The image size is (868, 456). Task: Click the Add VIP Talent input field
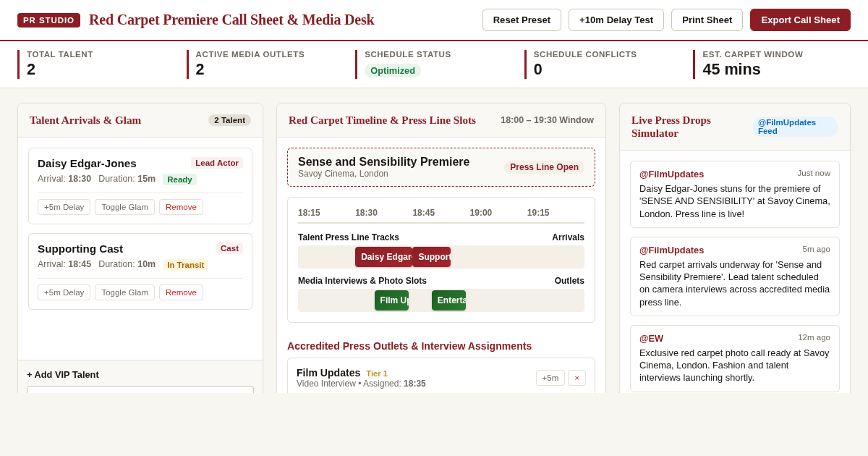[x=140, y=389]
